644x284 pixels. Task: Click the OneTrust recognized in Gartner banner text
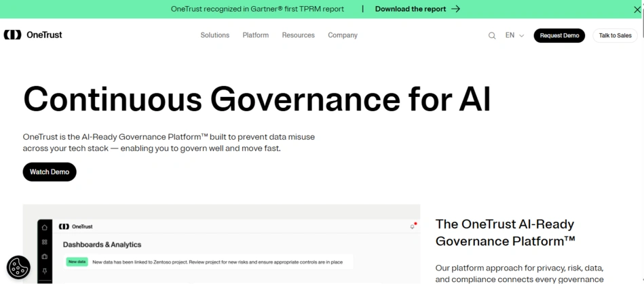pyautogui.click(x=257, y=9)
